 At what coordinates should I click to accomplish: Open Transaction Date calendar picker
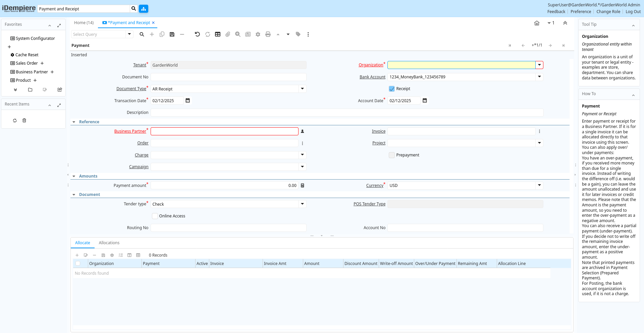click(188, 101)
